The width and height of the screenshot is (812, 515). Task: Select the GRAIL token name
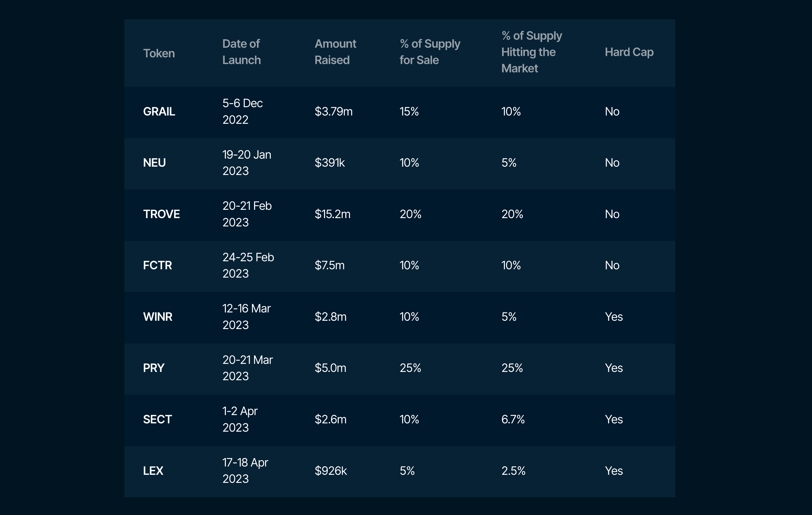(x=159, y=112)
